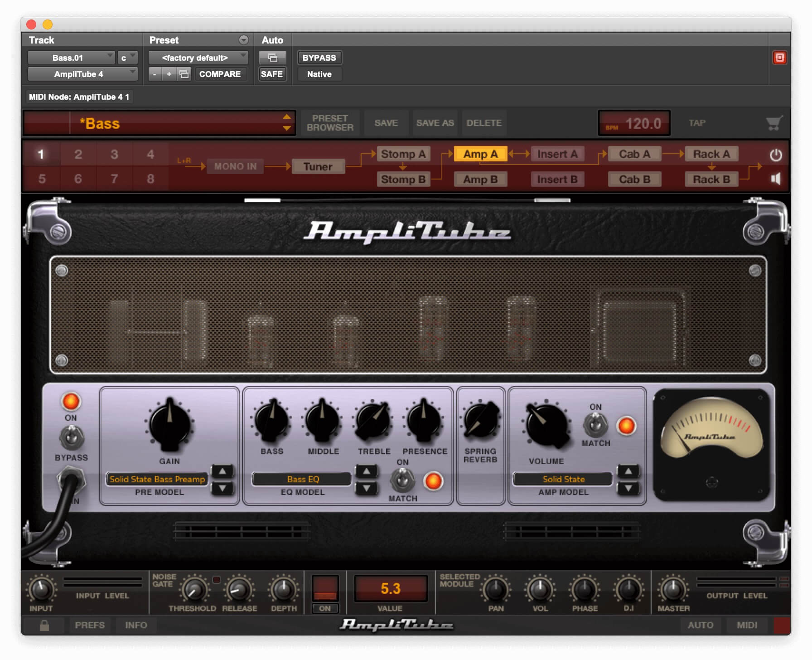Image resolution: width=812 pixels, height=660 pixels.
Task: Click the next preset arrow beside *Bass
Action: pyautogui.click(x=286, y=128)
